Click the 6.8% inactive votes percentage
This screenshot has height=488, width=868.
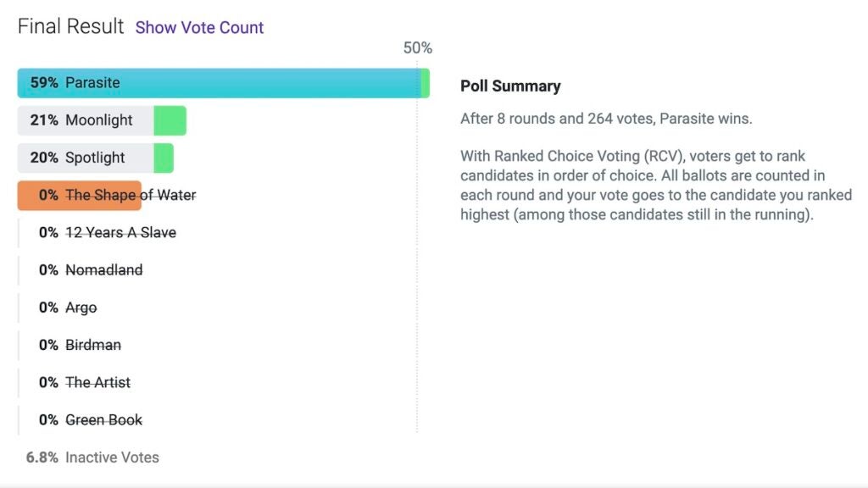[42, 457]
